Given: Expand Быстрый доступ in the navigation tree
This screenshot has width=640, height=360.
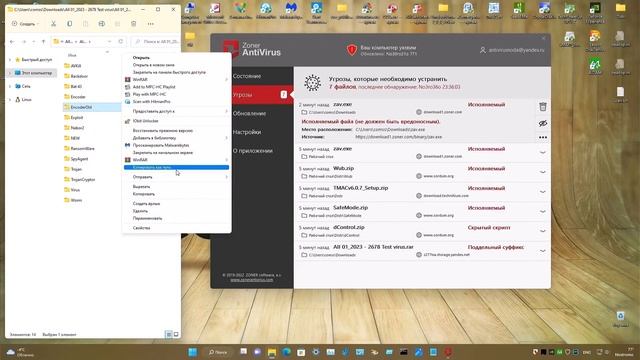Looking at the screenshot, I should tap(10, 60).
